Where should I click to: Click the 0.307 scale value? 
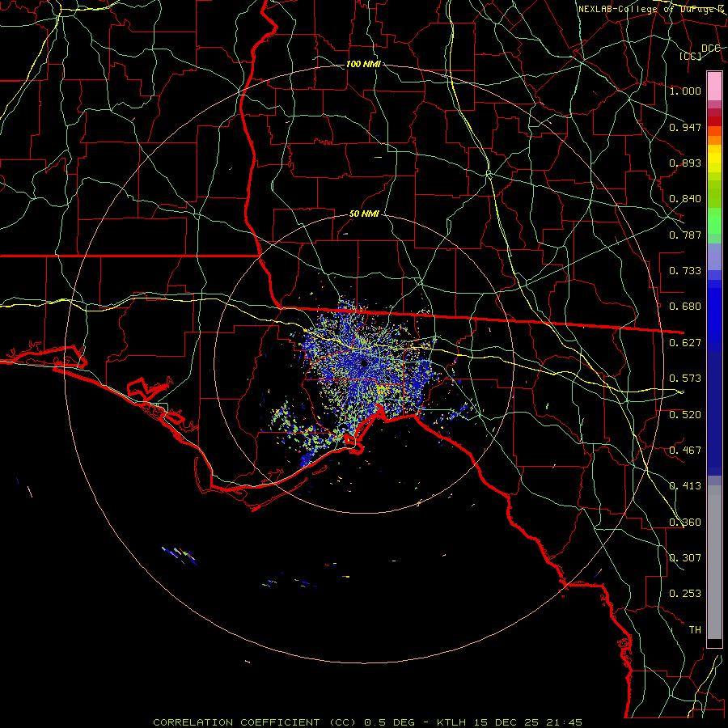click(x=685, y=558)
